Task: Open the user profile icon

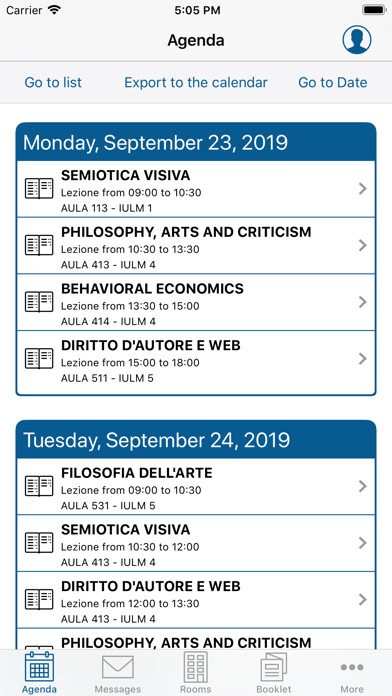Action: 356,40
